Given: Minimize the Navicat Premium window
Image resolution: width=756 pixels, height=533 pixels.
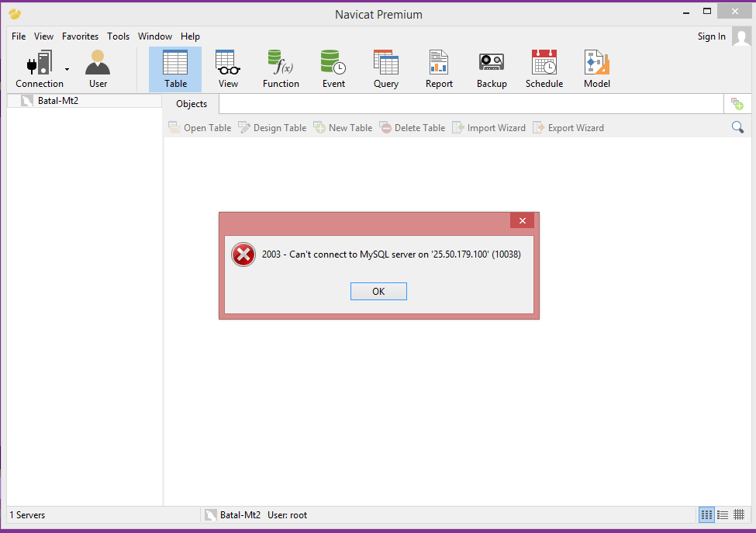Looking at the screenshot, I should coord(686,12).
